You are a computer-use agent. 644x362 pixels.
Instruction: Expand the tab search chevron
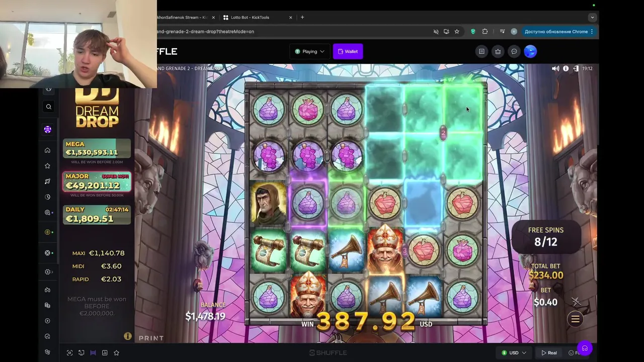pos(592,17)
